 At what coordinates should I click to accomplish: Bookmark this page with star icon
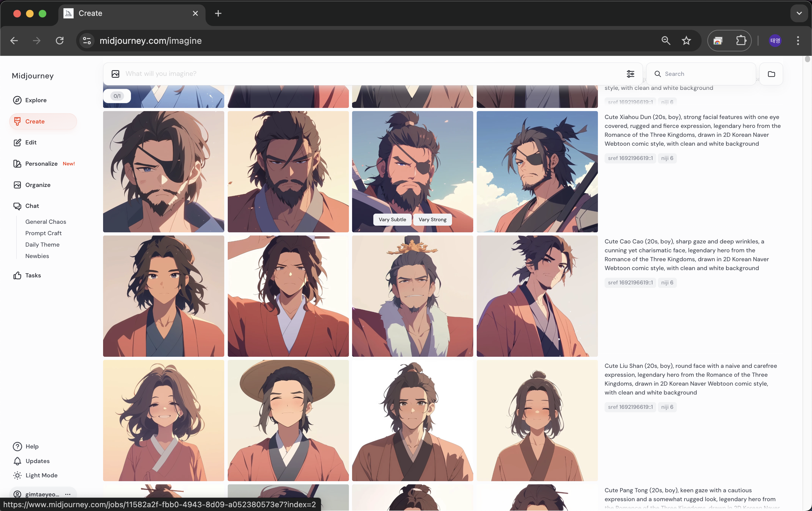point(686,41)
